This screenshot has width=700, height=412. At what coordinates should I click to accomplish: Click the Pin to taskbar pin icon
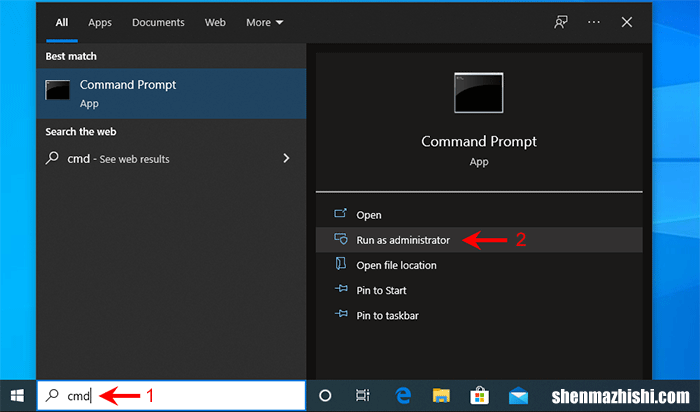click(x=341, y=314)
